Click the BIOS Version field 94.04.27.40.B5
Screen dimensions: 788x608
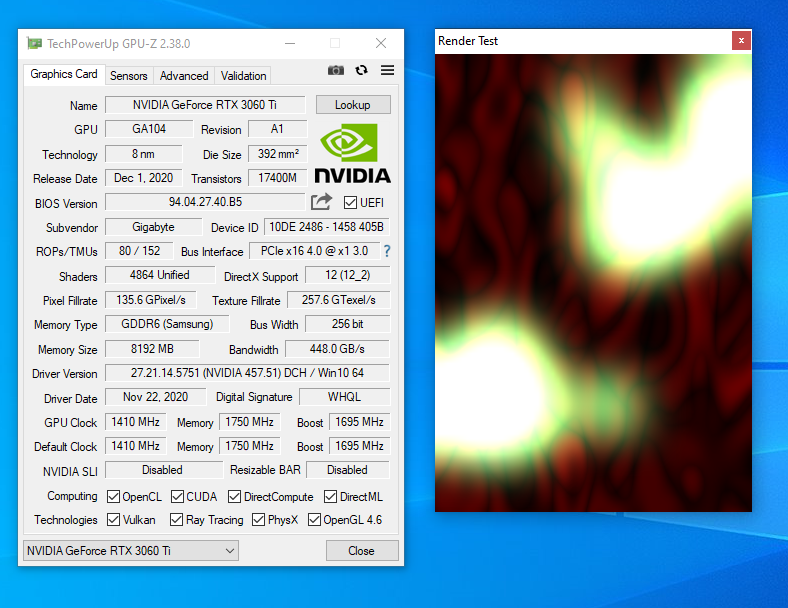pyautogui.click(x=205, y=202)
